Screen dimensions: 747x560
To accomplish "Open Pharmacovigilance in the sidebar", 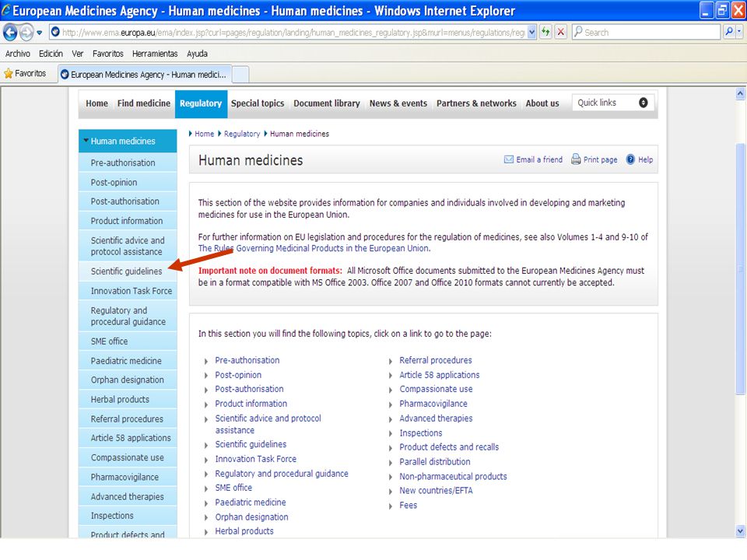I will point(128,477).
